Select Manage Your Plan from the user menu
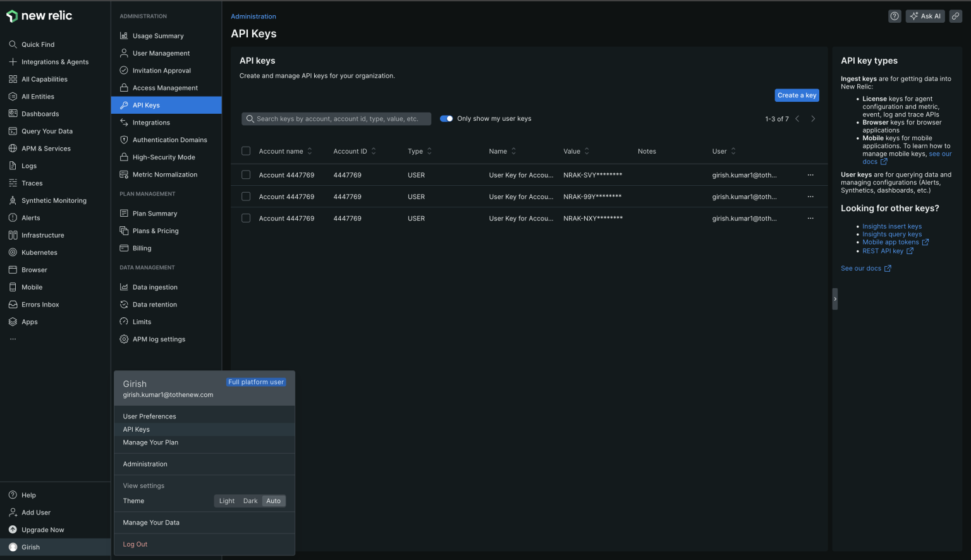The width and height of the screenshot is (971, 560). pyautogui.click(x=150, y=442)
